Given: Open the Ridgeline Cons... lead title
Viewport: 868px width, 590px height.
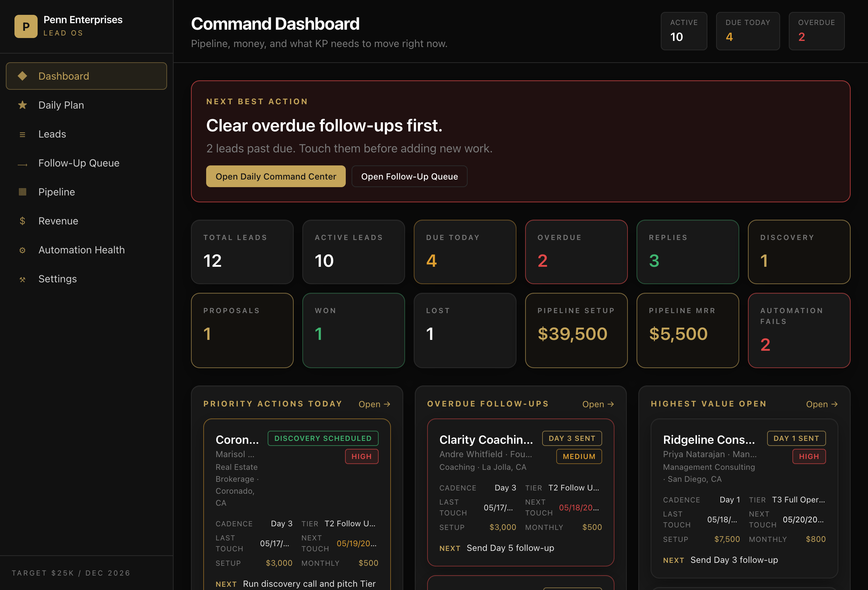Looking at the screenshot, I should pos(709,440).
